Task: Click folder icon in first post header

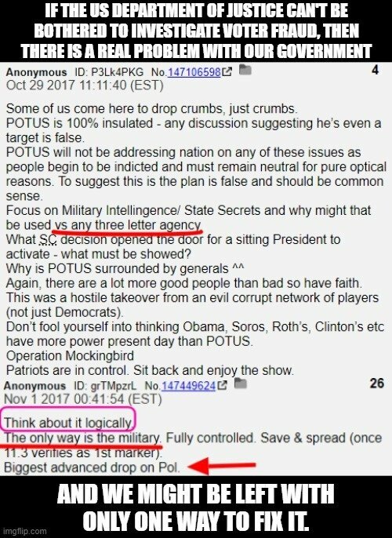Action: click(x=245, y=70)
